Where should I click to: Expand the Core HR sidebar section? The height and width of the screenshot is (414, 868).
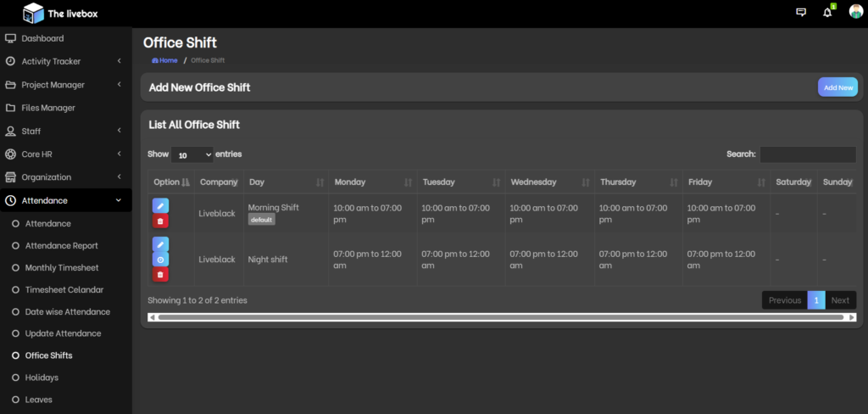click(65, 154)
